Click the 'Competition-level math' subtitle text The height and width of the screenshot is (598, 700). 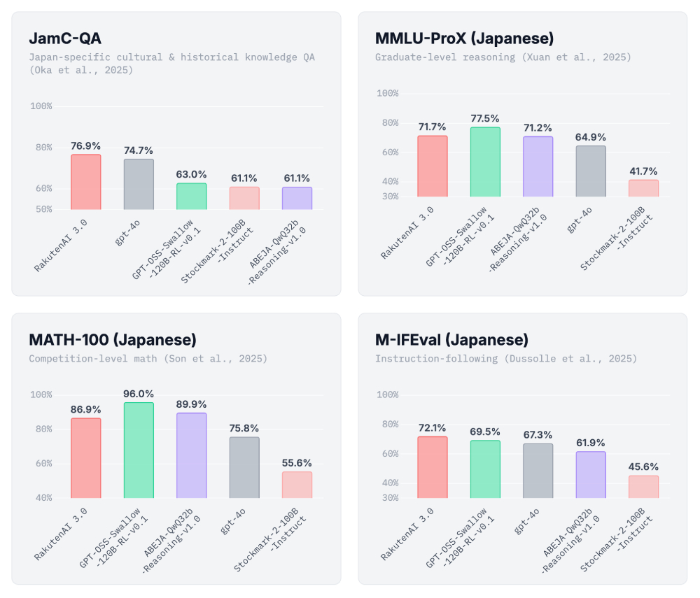click(90, 359)
